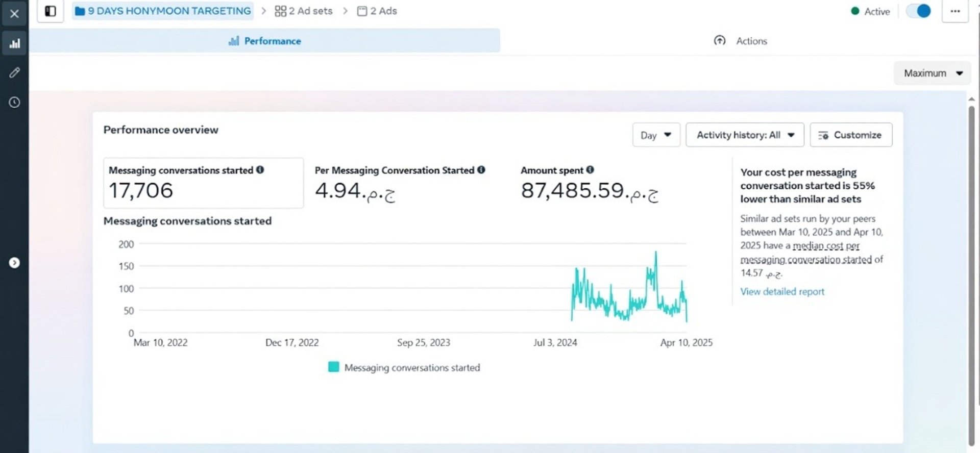
Task: Open the three-dots more options menu
Action: coord(955,11)
